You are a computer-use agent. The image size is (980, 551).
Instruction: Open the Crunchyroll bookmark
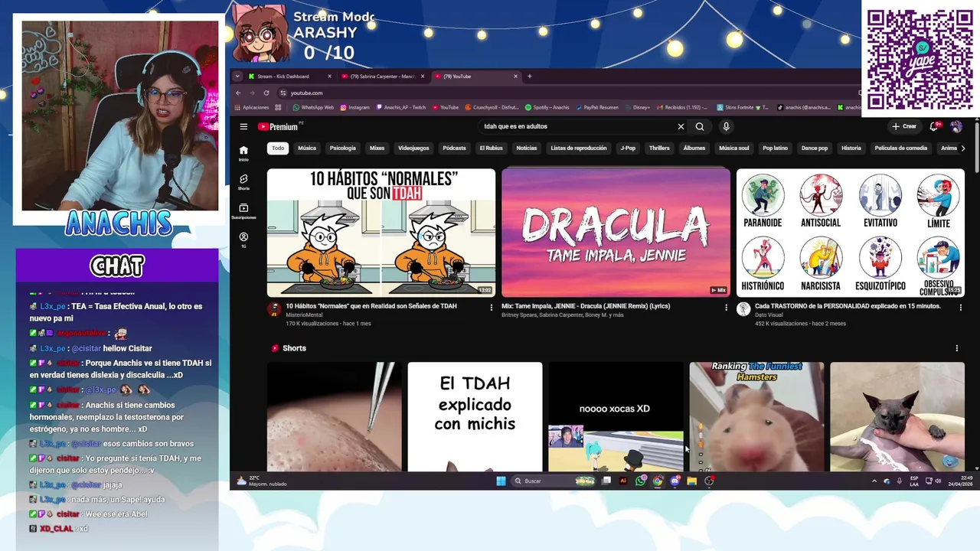coord(494,108)
